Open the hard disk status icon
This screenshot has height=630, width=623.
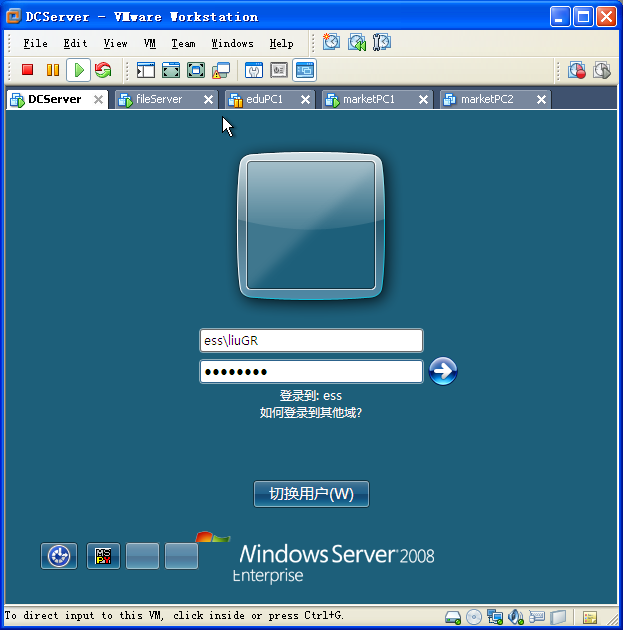(453, 617)
